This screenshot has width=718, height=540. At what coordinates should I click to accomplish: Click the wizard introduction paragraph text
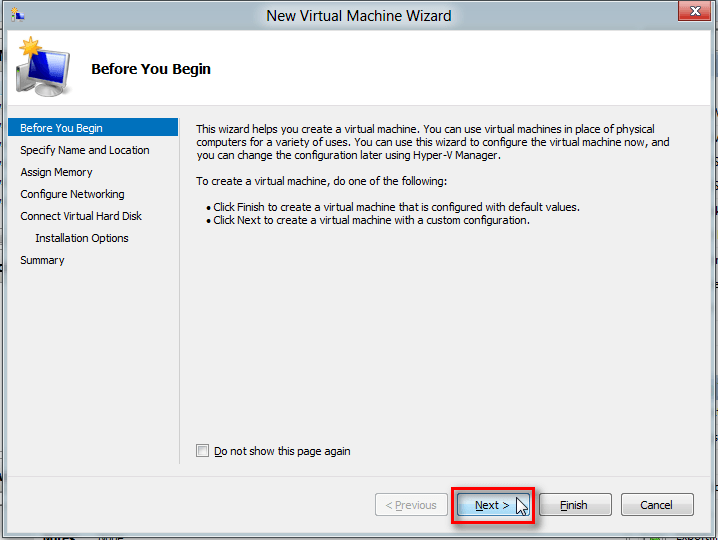pos(430,142)
